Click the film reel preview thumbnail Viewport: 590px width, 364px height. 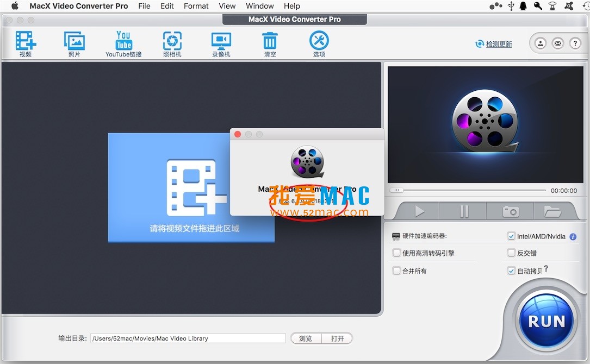pos(485,124)
